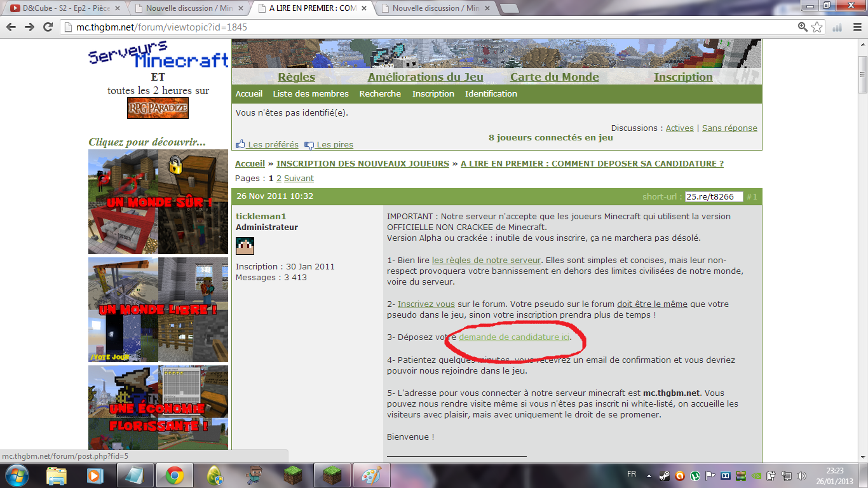Click the Accueil breadcrumb link
This screenshot has width=868, height=488.
coord(250,163)
